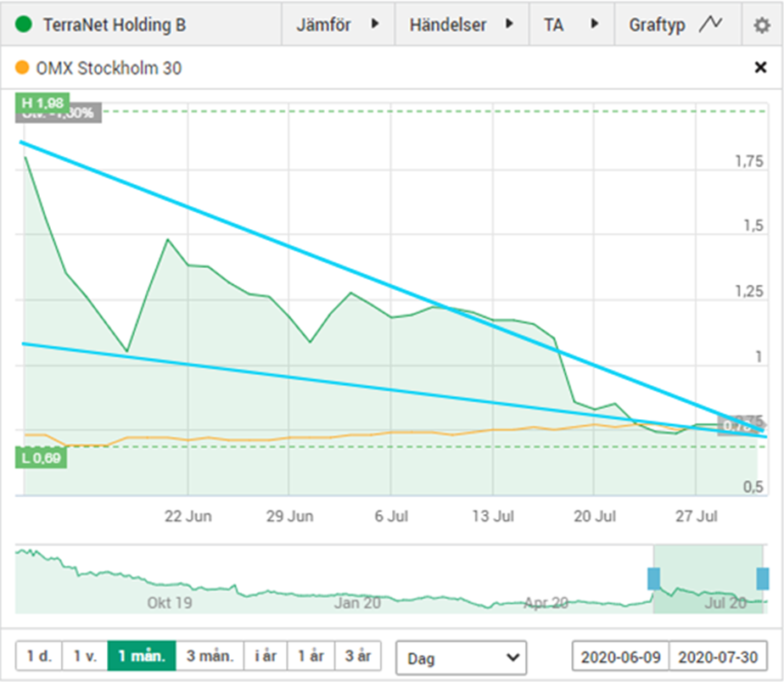This screenshot has width=784, height=682.
Task: Click the 13 Jul axis label
Action: [x=493, y=516]
